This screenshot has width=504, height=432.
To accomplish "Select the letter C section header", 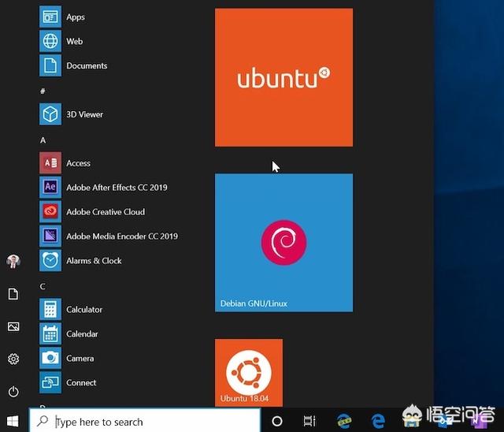I will tap(43, 286).
